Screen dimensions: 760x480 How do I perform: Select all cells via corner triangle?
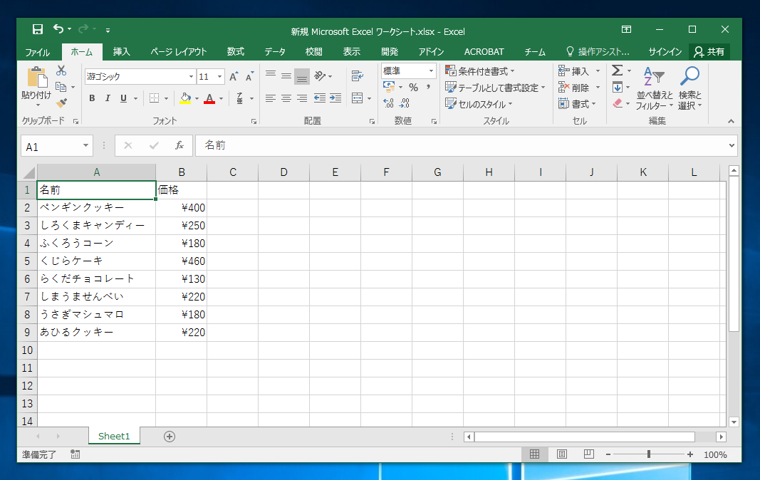[x=29, y=172]
